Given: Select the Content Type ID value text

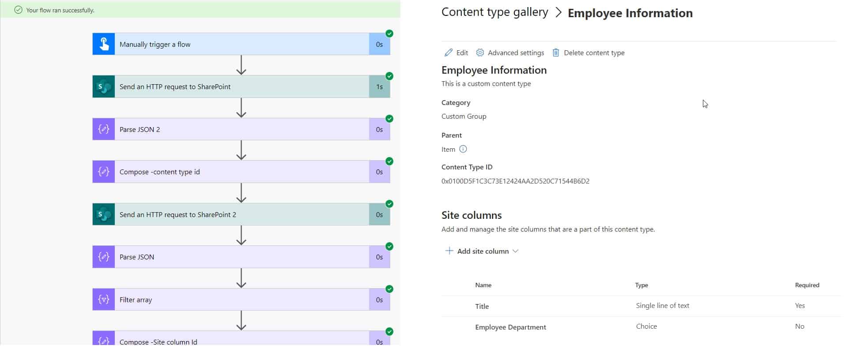Looking at the screenshot, I should click(x=515, y=181).
